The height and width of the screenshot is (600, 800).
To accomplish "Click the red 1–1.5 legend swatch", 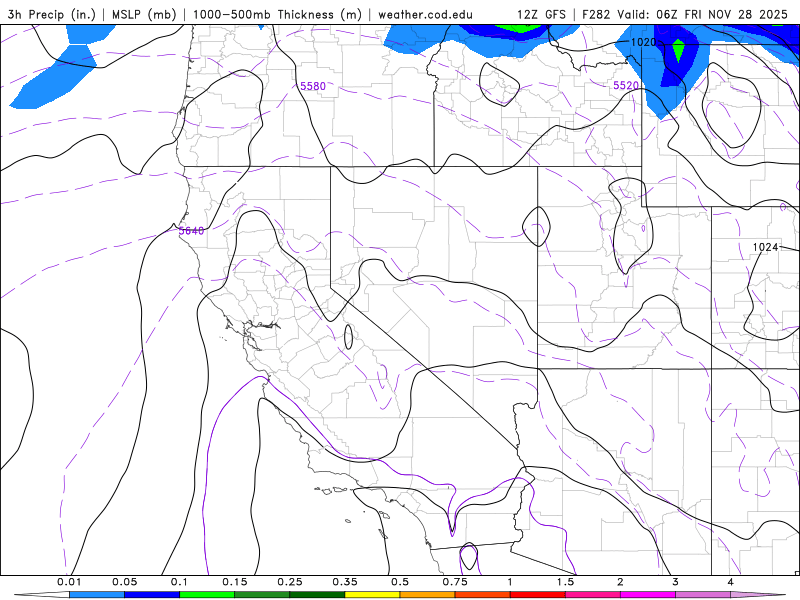I will (538, 595).
